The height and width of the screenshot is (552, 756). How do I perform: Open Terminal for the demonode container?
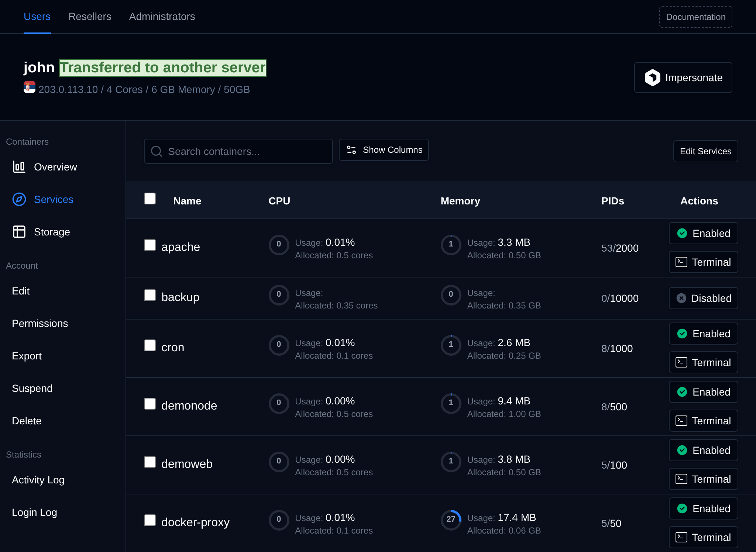(704, 421)
